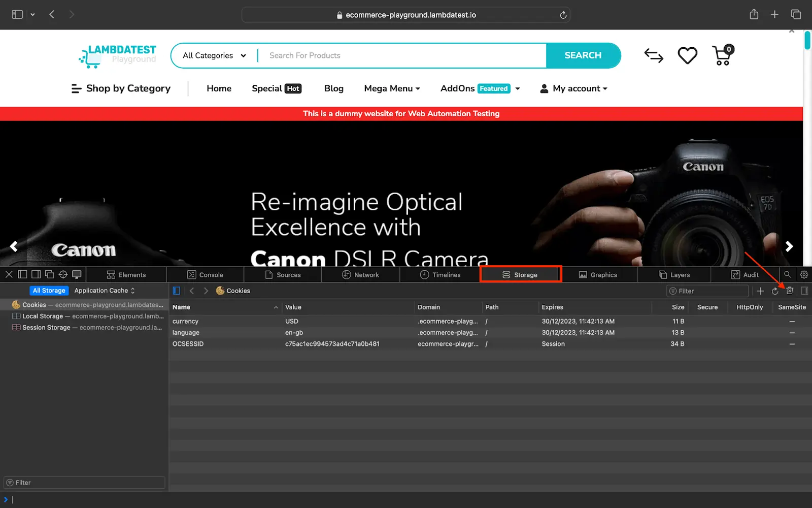Click the SEARCH button
This screenshot has height=508, width=812.
coord(583,55)
